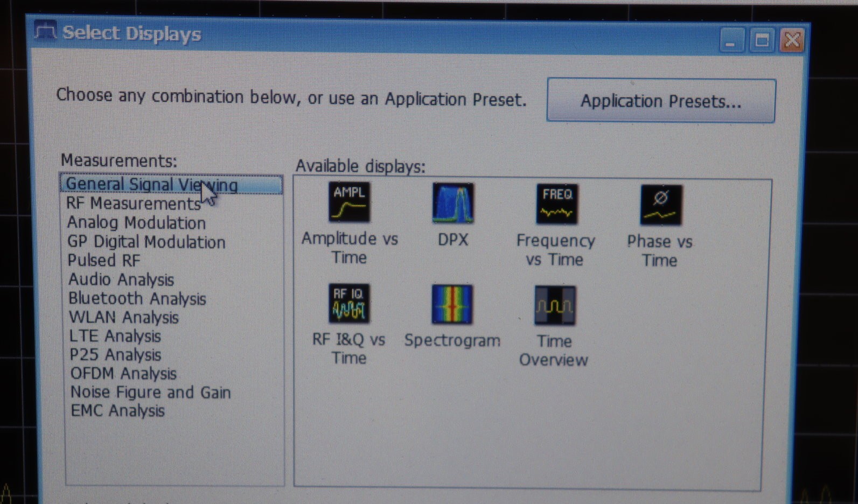The image size is (858, 504).
Task: Choose Bluetooth Analysis measurements
Action: click(x=137, y=298)
